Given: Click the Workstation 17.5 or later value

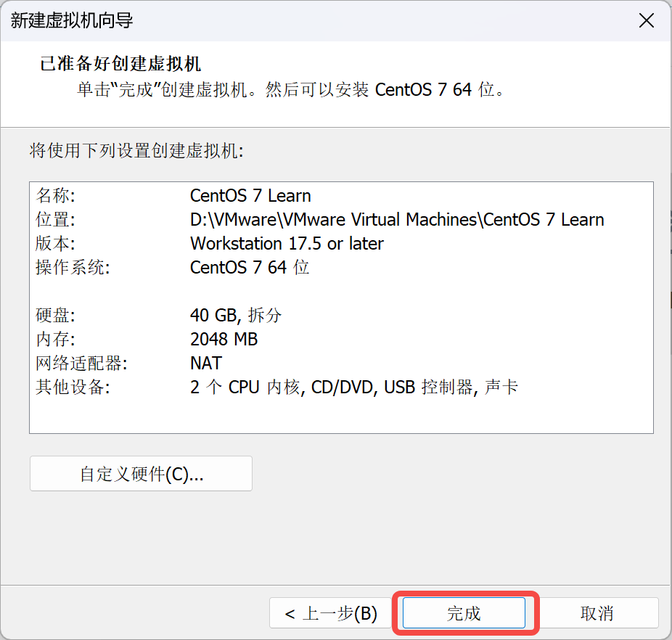Looking at the screenshot, I should 287,244.
